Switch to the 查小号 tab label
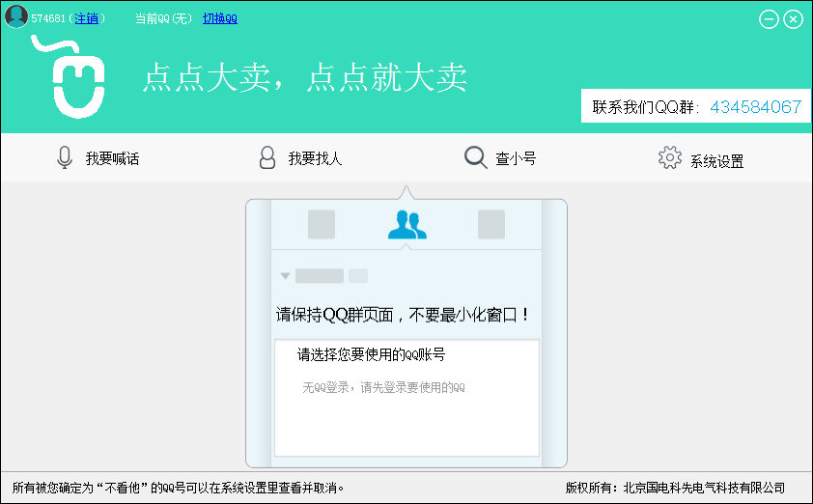Image resolution: width=813 pixels, height=504 pixels. click(516, 158)
